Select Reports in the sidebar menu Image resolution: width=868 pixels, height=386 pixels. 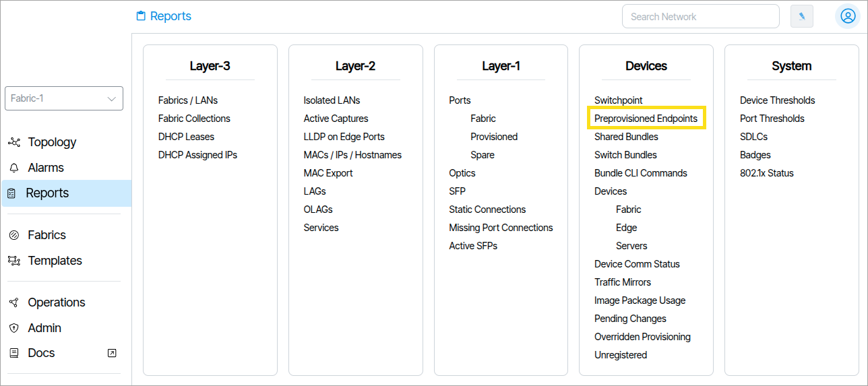(x=66, y=193)
